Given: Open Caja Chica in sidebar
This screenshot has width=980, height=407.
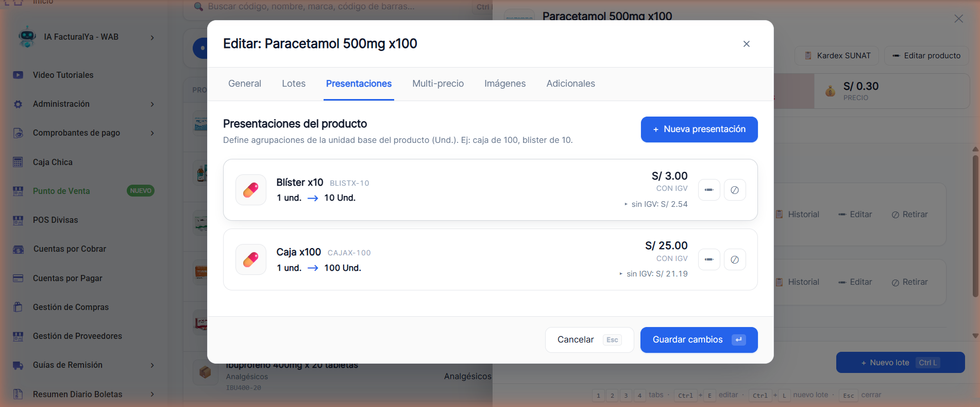Looking at the screenshot, I should [53, 162].
